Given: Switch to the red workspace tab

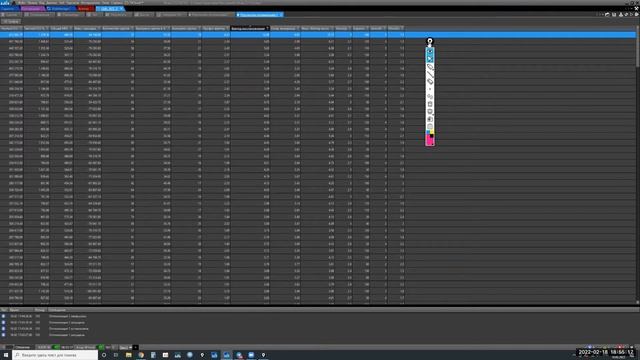Looking at the screenshot, I should pyautogui.click(x=86, y=9).
